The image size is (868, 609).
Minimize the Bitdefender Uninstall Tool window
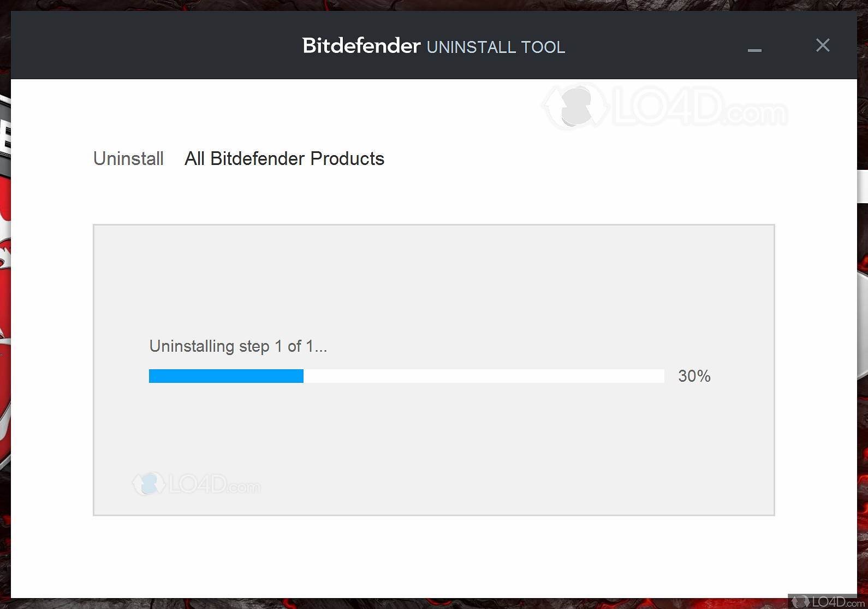(x=754, y=50)
